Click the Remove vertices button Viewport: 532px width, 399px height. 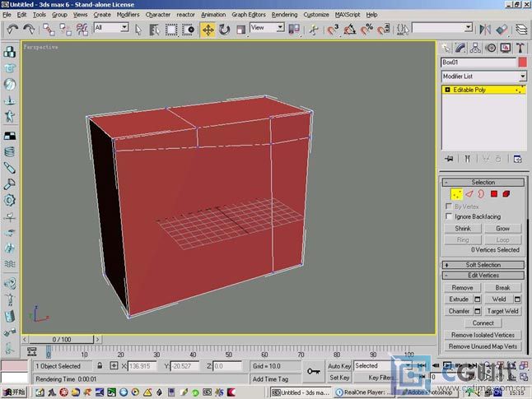coord(463,287)
